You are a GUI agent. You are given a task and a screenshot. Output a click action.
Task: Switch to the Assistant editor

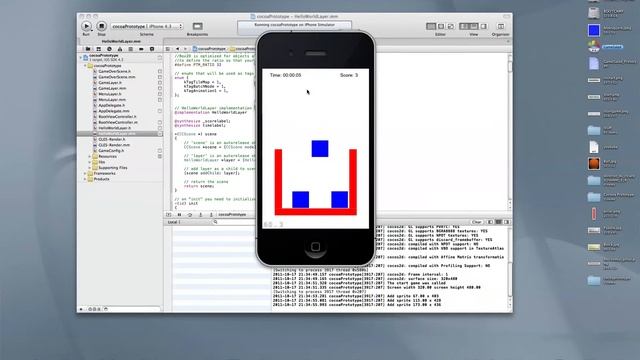[441, 26]
